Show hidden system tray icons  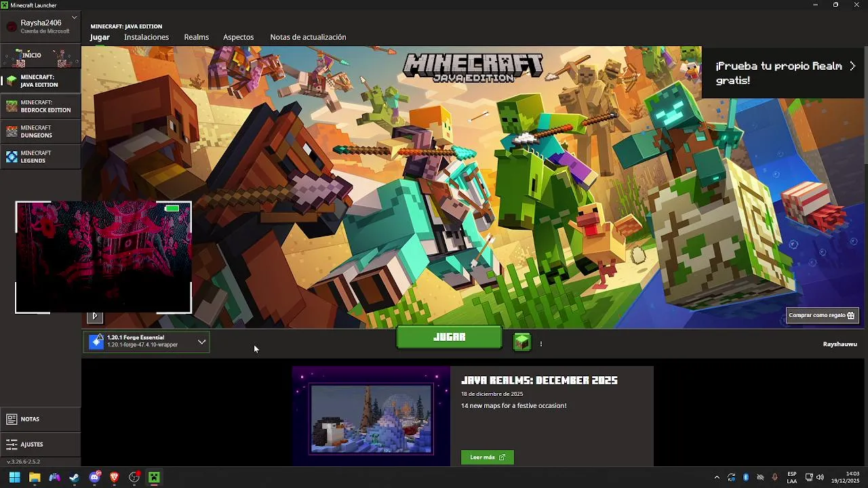pos(717,477)
